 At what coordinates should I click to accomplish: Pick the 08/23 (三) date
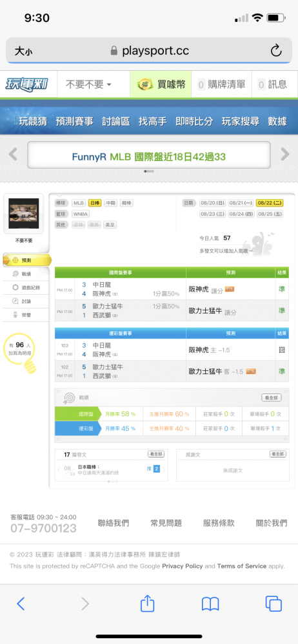[x=212, y=214]
